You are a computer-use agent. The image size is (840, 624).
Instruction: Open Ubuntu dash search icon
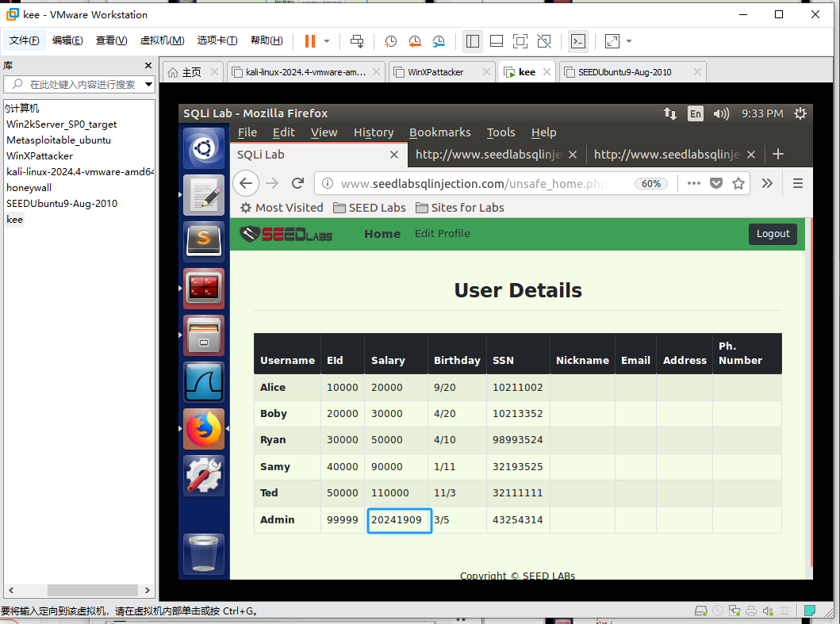point(204,148)
